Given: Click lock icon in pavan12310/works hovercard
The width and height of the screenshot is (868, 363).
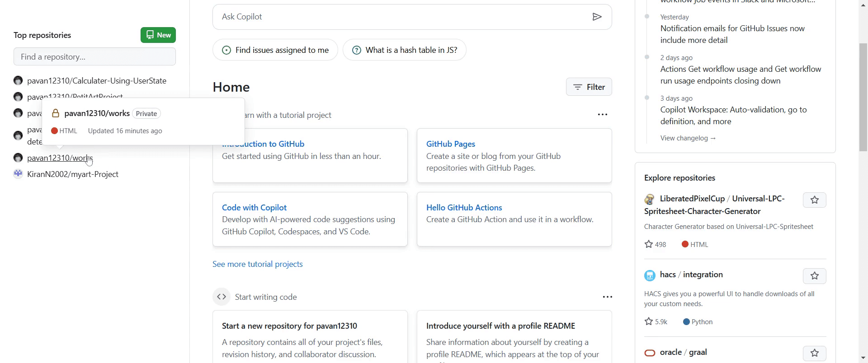Looking at the screenshot, I should (56, 113).
